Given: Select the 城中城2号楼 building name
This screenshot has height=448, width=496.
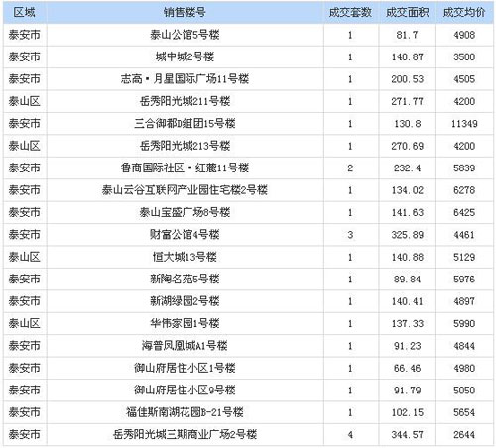Looking at the screenshot, I should [185, 56].
